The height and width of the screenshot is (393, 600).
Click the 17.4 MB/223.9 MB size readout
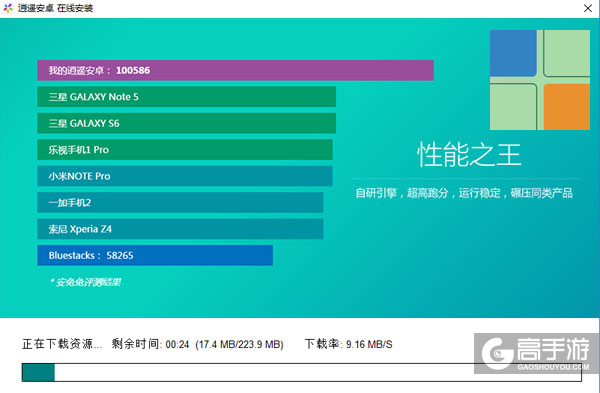tap(240, 344)
